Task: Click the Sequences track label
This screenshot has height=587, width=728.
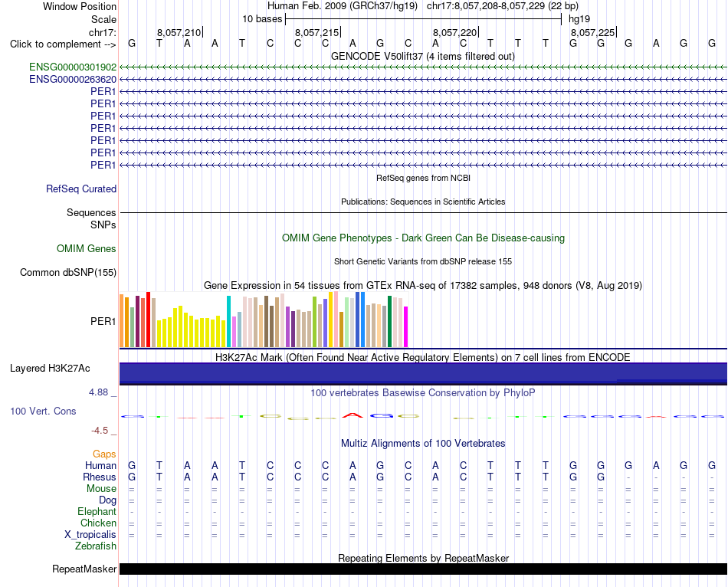Action: click(91, 212)
